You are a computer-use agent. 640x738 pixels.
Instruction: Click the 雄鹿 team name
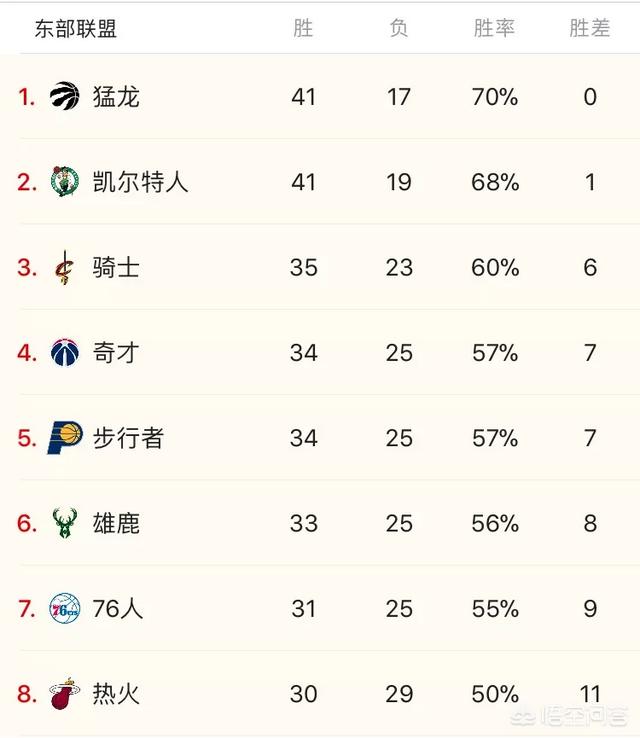click(x=116, y=523)
